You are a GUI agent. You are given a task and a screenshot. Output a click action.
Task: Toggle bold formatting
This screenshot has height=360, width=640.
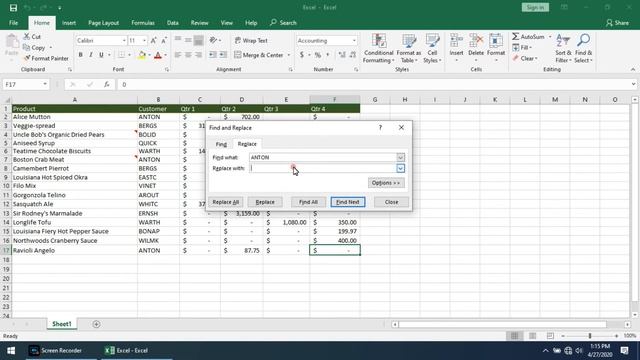(x=80, y=55)
